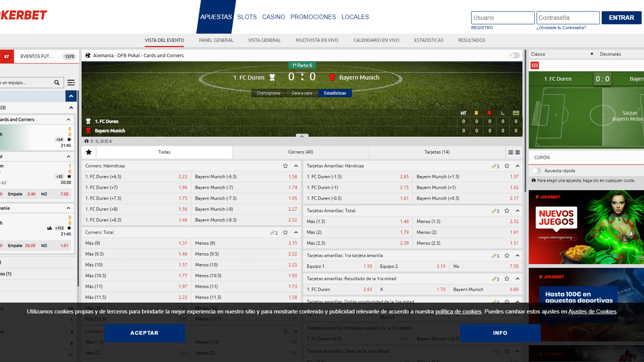Switch to two-column market layout icon
Viewport: 644px width, 362px height.
[511, 152]
